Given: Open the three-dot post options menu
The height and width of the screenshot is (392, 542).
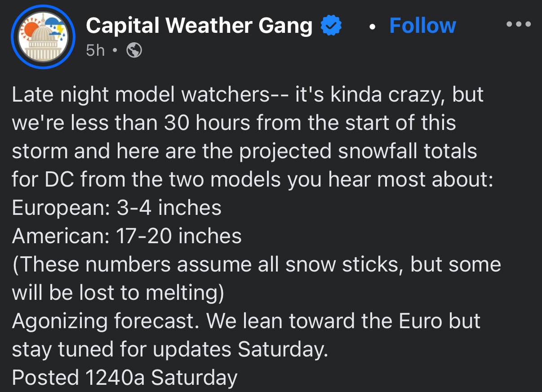Looking at the screenshot, I should click(518, 24).
